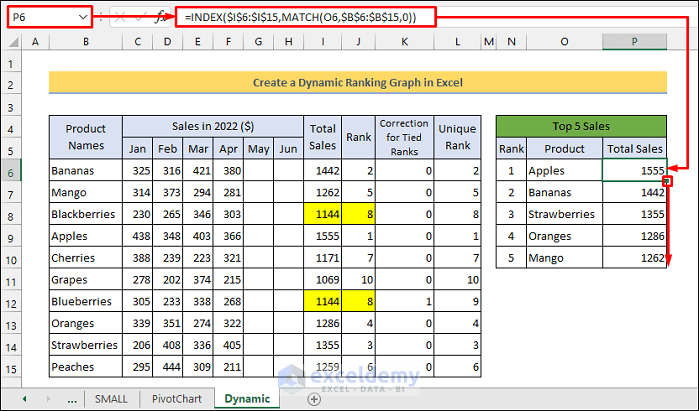Select column header B
The height and width of the screenshot is (411, 699).
(x=86, y=42)
